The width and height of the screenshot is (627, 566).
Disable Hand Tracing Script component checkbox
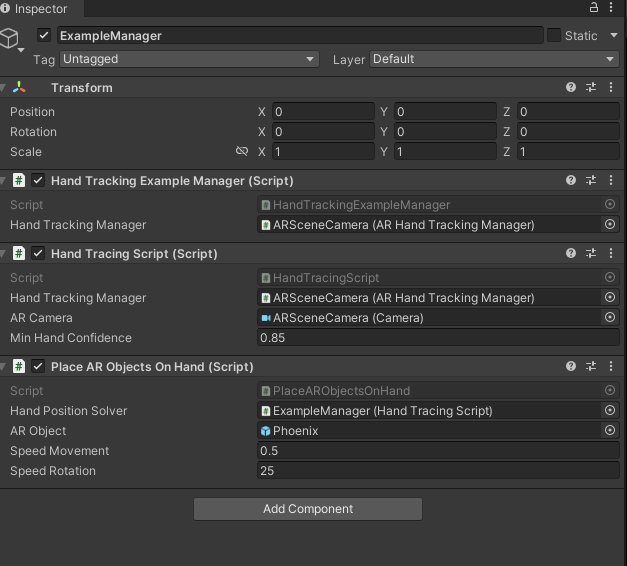[38, 253]
